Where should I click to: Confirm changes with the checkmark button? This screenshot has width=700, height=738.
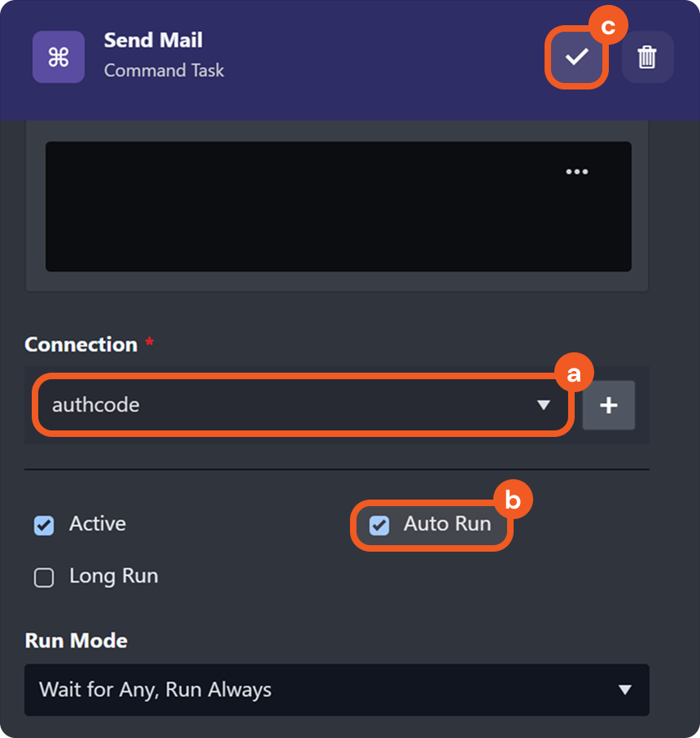(x=577, y=57)
